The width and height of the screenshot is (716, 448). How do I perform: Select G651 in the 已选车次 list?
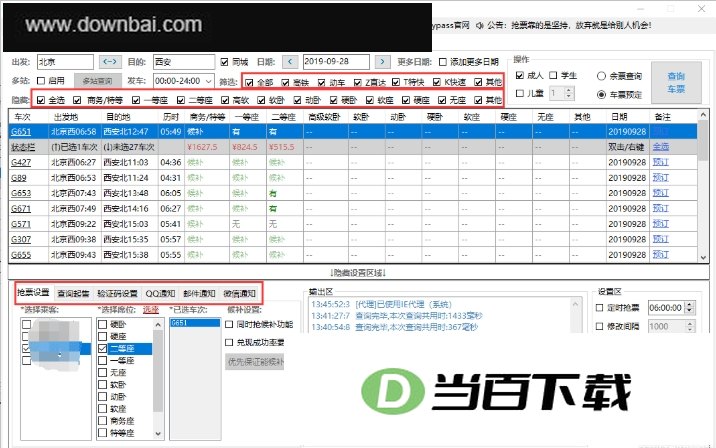[x=195, y=323]
